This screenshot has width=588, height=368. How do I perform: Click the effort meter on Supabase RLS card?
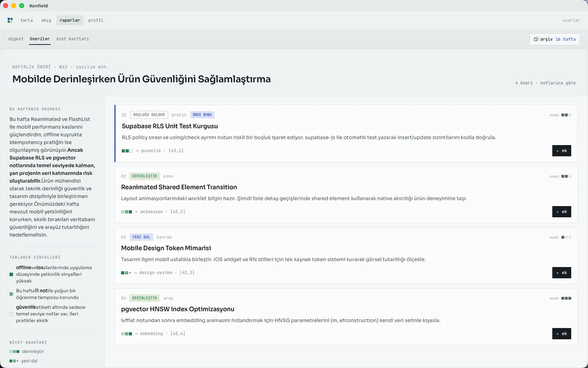point(566,115)
